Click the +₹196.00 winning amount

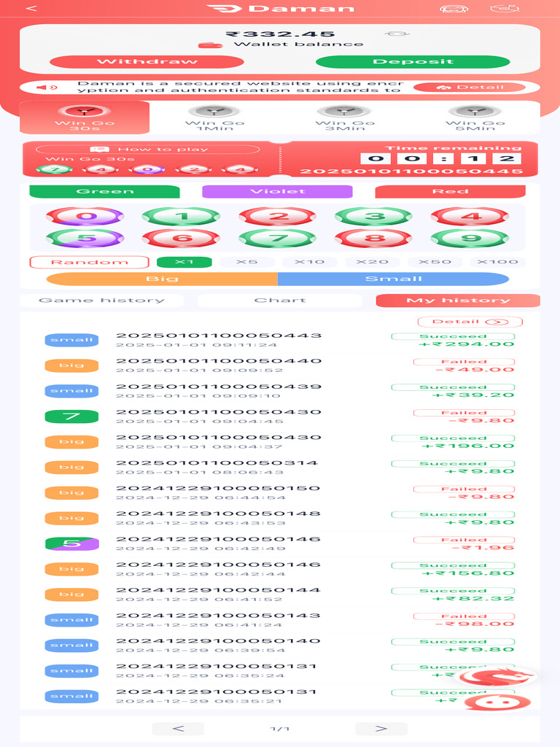tap(467, 446)
